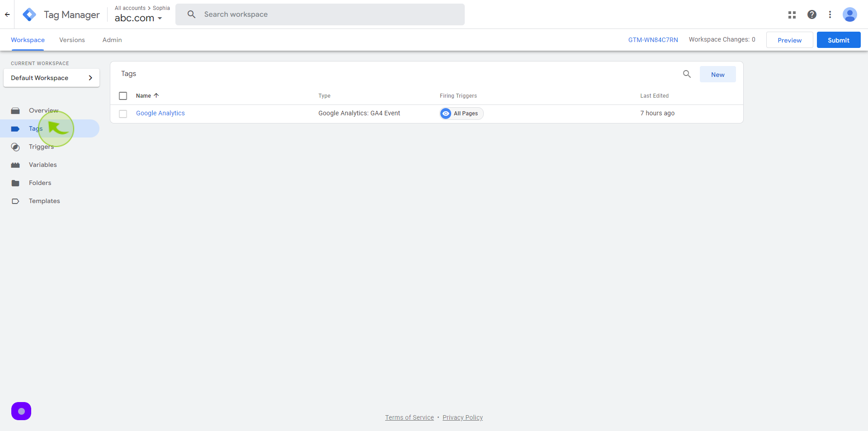This screenshot has height=431, width=868.
Task: Open the help question mark icon
Action: (x=811, y=14)
